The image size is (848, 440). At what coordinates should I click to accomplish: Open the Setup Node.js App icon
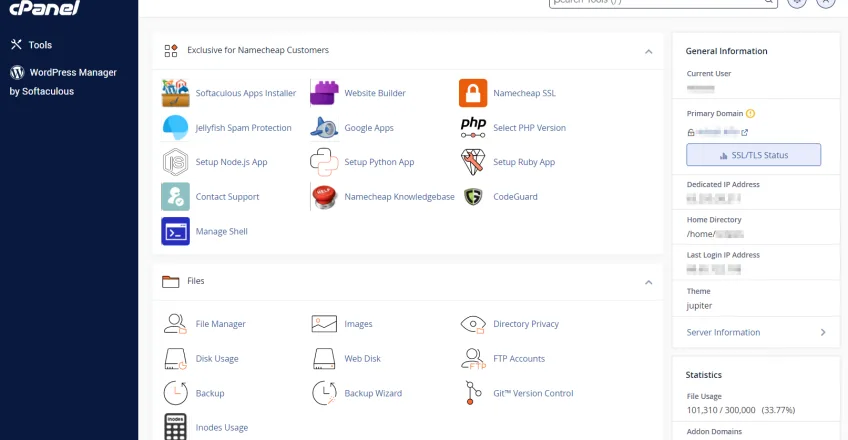point(175,162)
